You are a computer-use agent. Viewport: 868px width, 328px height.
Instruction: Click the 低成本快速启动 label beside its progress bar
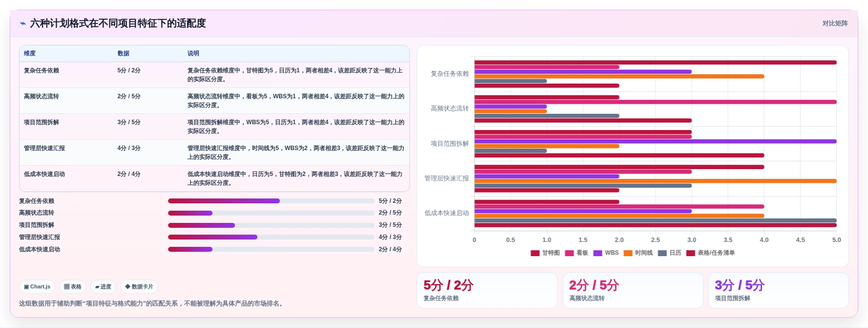(x=40, y=249)
